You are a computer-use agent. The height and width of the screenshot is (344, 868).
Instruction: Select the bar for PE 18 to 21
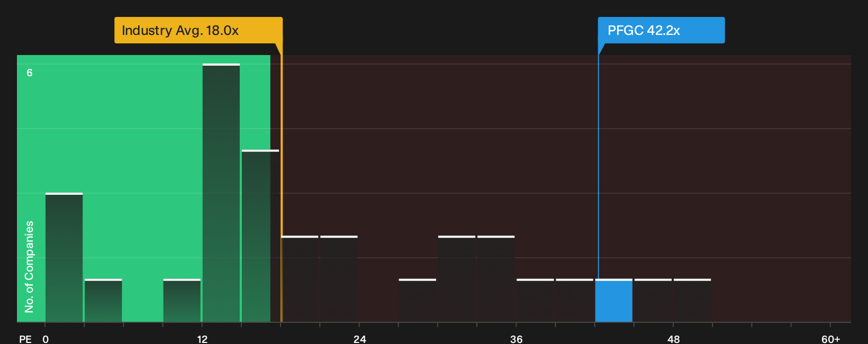coord(300,279)
